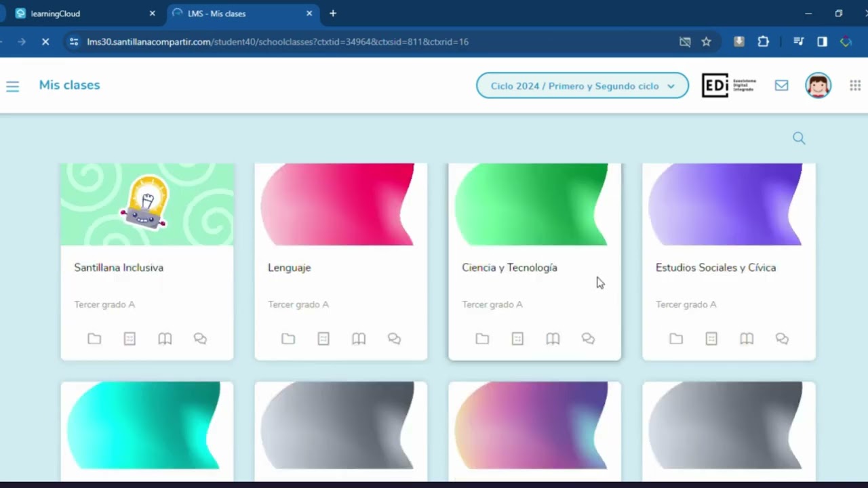Open the folder icon for Lenguaje
The width and height of the screenshot is (868, 488).
288,338
